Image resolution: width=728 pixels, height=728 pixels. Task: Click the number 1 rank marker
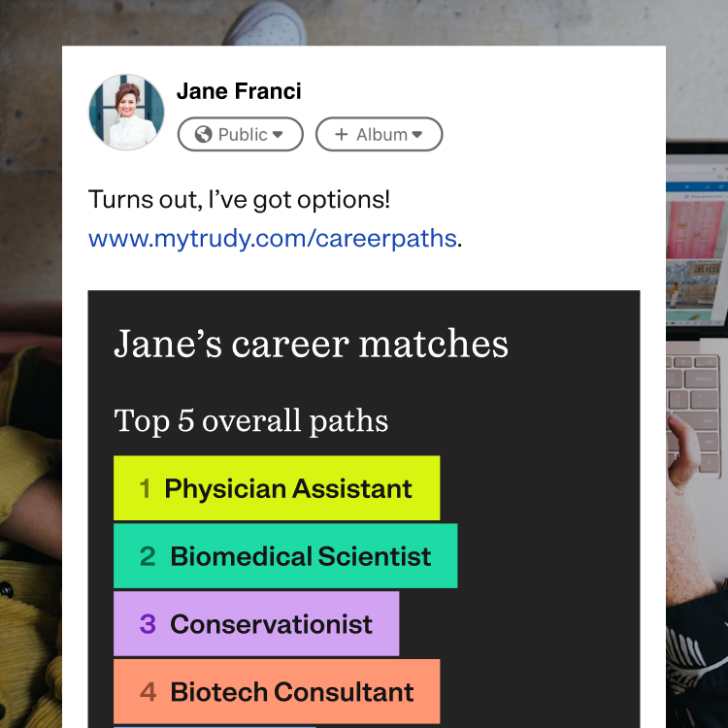coord(145,489)
